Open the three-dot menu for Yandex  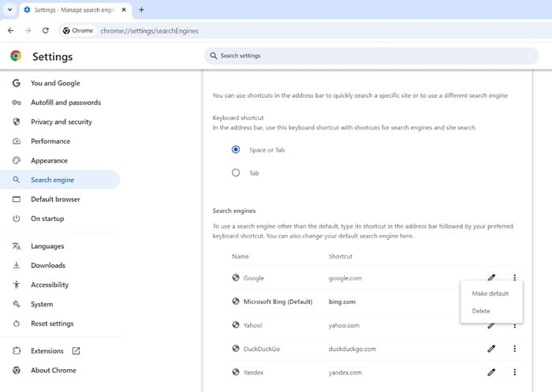(515, 372)
